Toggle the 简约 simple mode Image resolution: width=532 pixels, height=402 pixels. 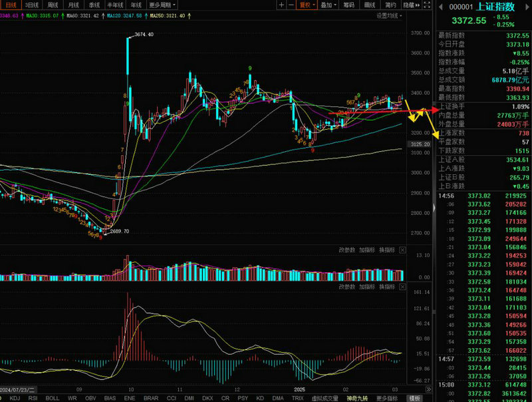click(x=392, y=5)
